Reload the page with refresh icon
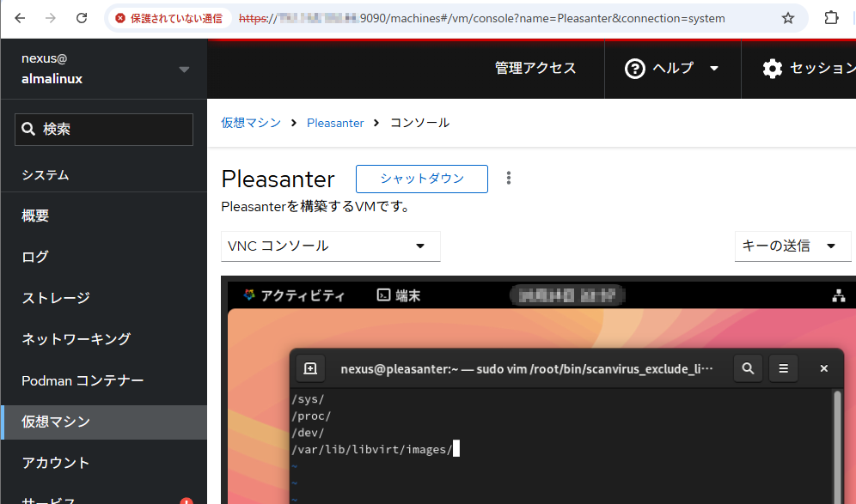The width and height of the screenshot is (856, 504). [82, 18]
